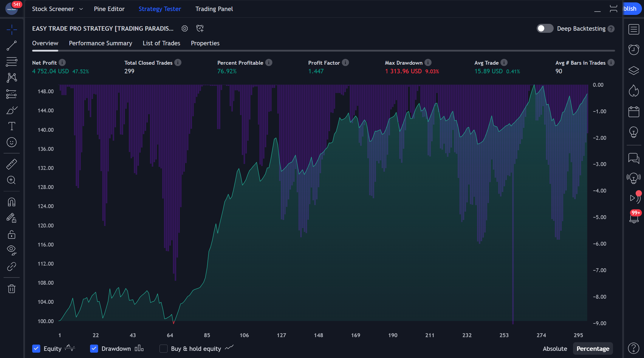644x358 pixels.
Task: Open the calendar panel icon
Action: tap(634, 112)
